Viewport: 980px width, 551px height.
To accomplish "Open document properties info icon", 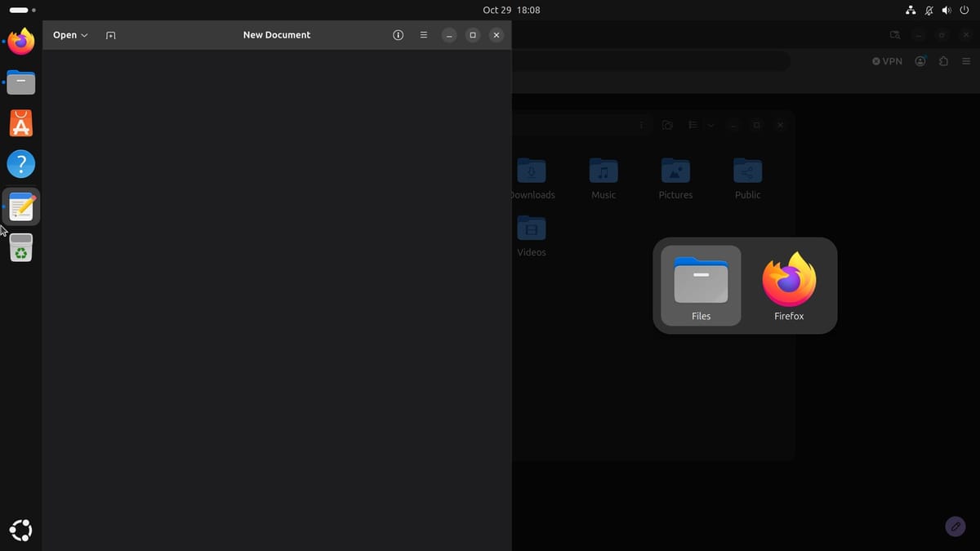I will (x=399, y=35).
